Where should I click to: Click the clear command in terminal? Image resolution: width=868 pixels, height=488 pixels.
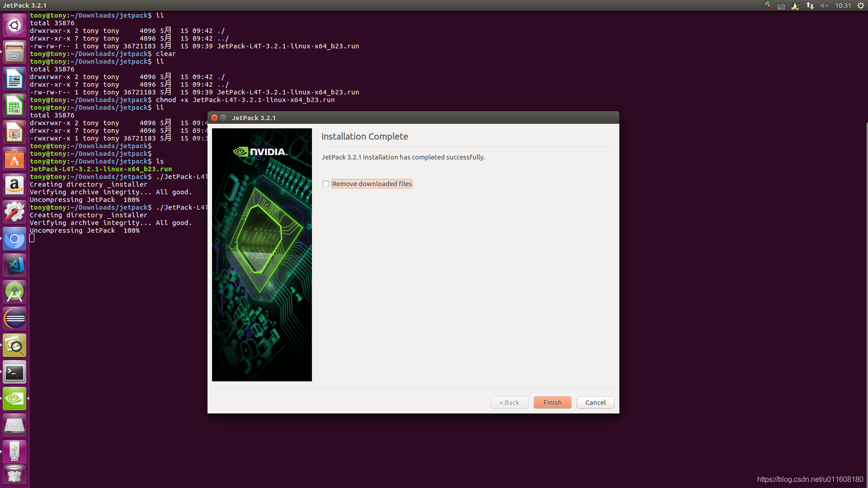pos(166,54)
